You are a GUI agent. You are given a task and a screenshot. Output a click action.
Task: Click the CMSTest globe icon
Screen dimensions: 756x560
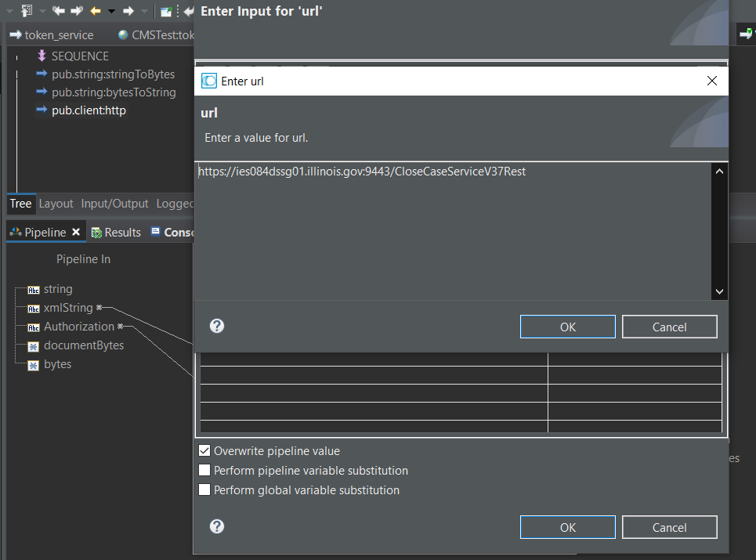pyautogui.click(x=123, y=34)
